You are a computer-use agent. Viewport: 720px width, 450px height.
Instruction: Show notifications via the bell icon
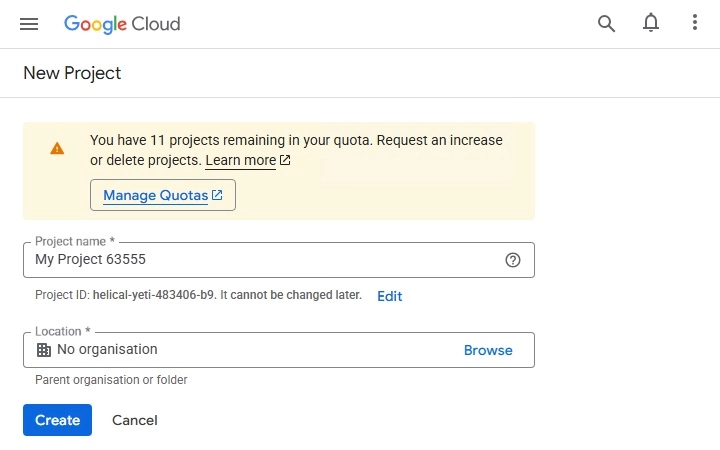click(651, 24)
